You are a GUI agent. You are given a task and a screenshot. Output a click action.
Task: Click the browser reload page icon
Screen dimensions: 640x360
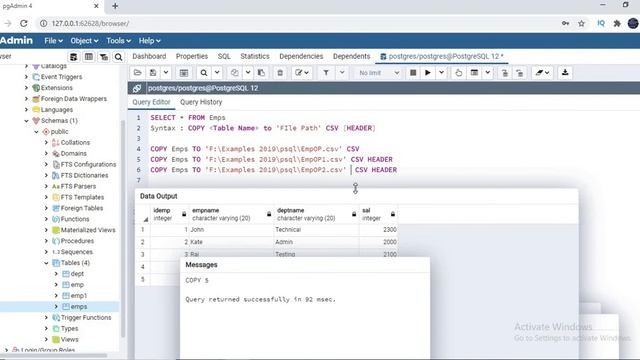pos(24,24)
